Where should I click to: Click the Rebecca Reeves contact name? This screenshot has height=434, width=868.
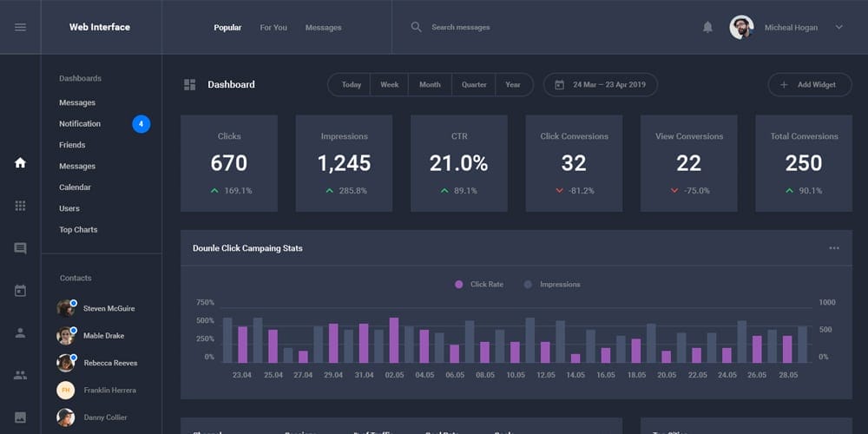coord(111,363)
